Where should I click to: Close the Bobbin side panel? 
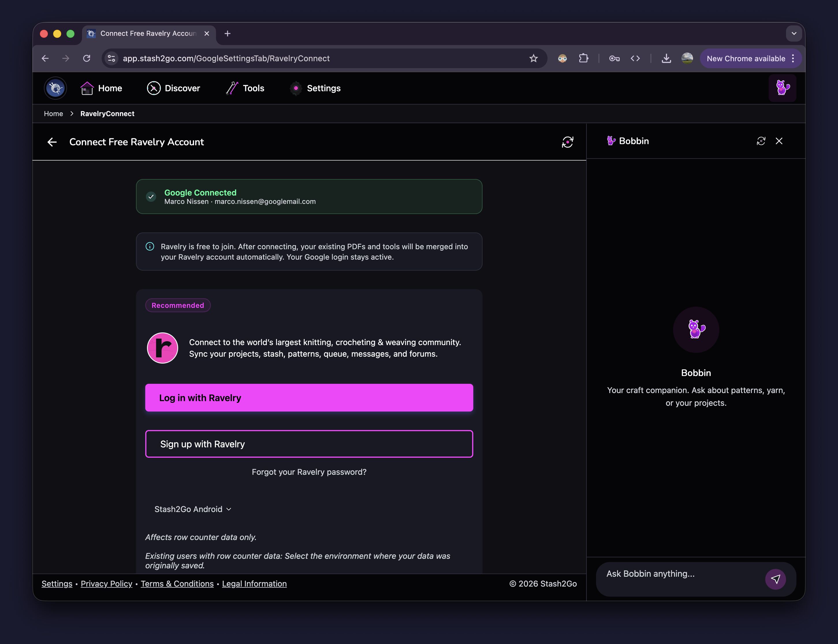click(779, 141)
